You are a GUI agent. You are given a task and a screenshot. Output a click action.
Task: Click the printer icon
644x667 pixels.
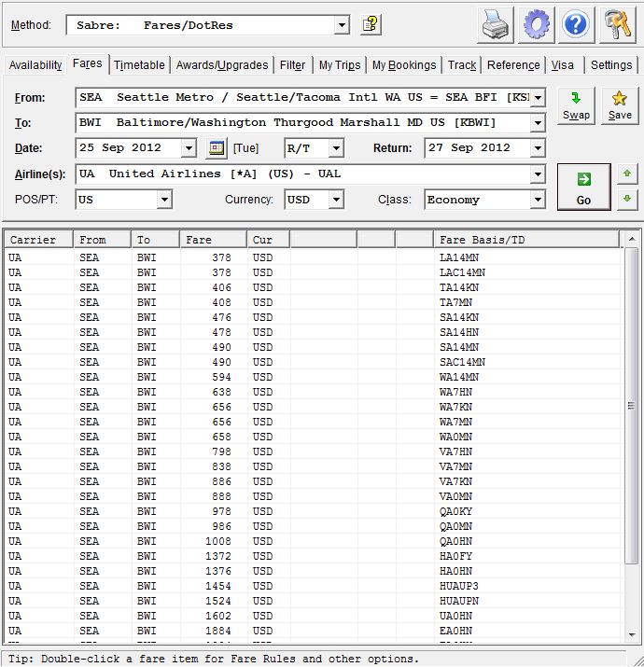(x=495, y=25)
